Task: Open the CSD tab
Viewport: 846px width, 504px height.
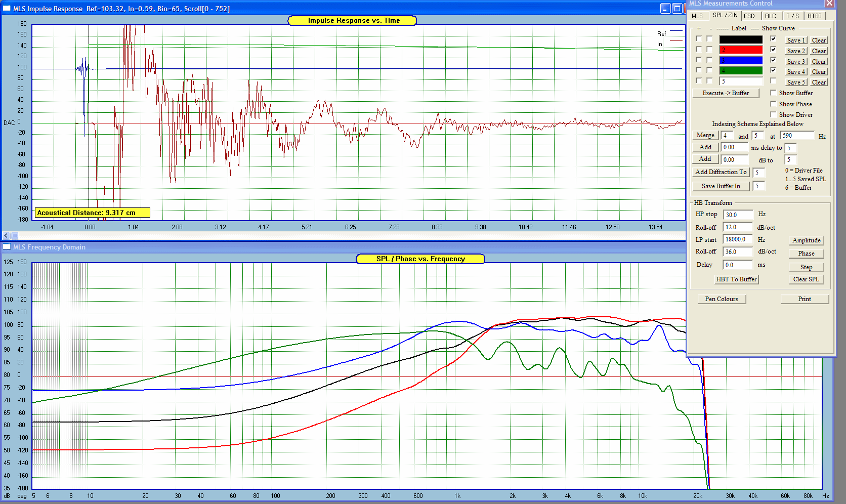Action: pyautogui.click(x=749, y=16)
